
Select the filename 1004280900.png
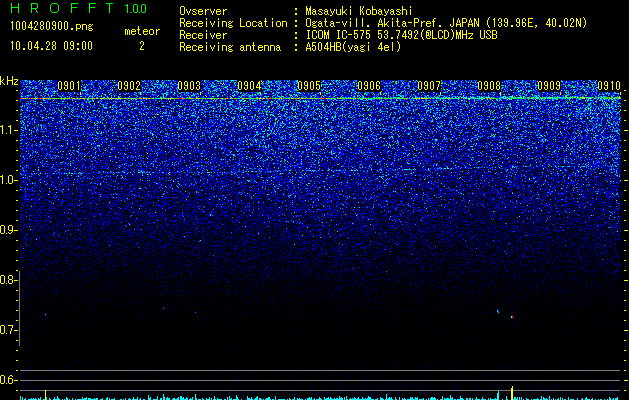point(52,27)
